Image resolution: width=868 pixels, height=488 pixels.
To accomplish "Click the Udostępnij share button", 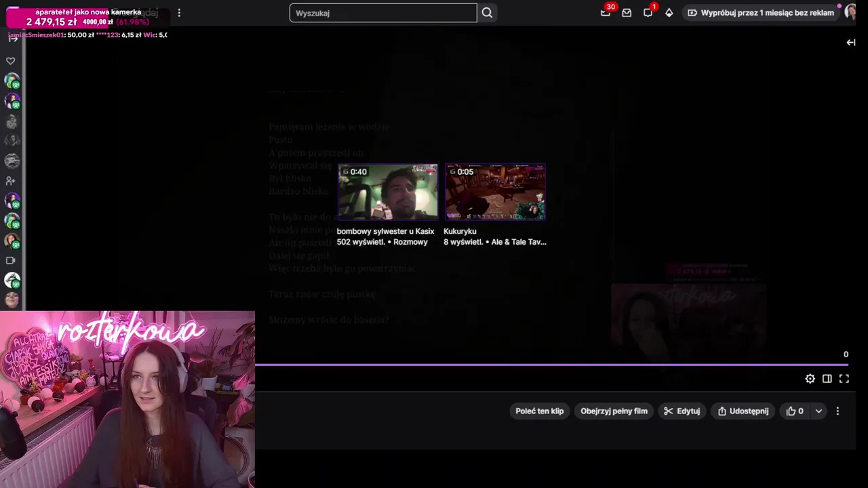I will coord(743,411).
